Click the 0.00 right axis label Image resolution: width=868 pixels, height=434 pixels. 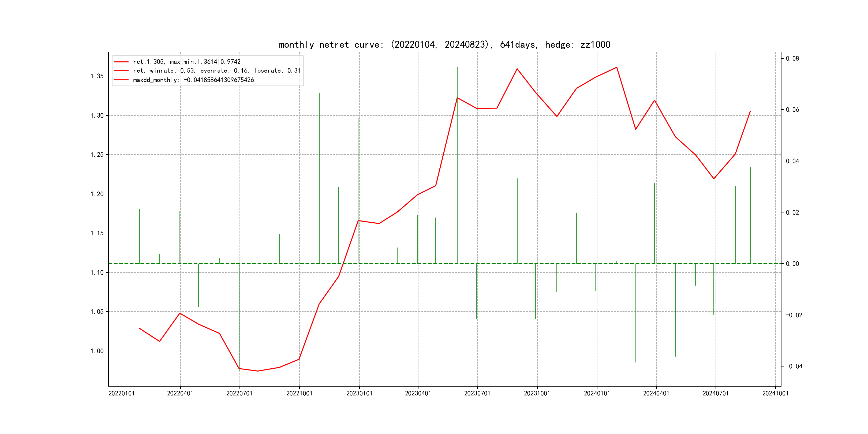[x=792, y=264]
